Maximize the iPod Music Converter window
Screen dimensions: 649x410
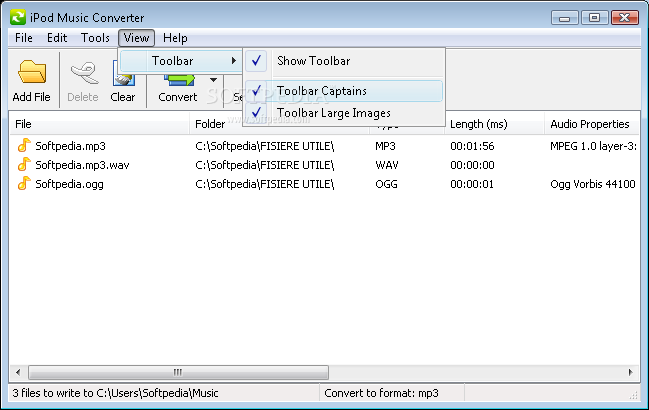(594, 18)
